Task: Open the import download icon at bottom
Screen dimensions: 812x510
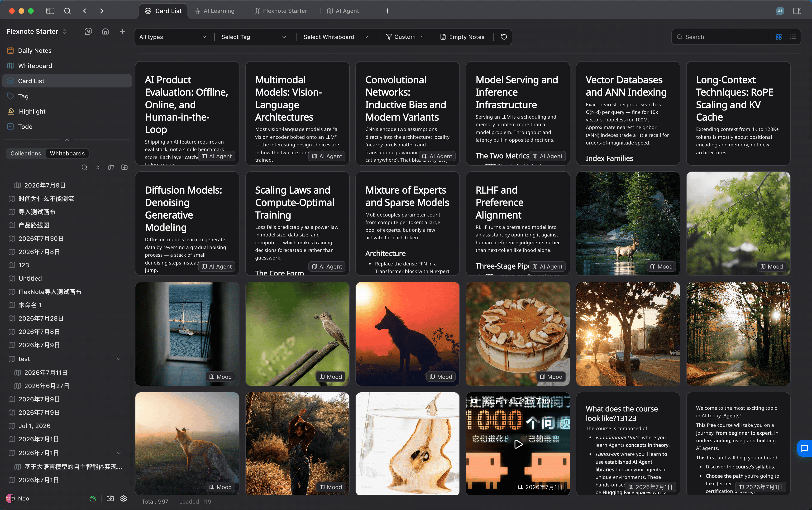Action: click(110, 499)
